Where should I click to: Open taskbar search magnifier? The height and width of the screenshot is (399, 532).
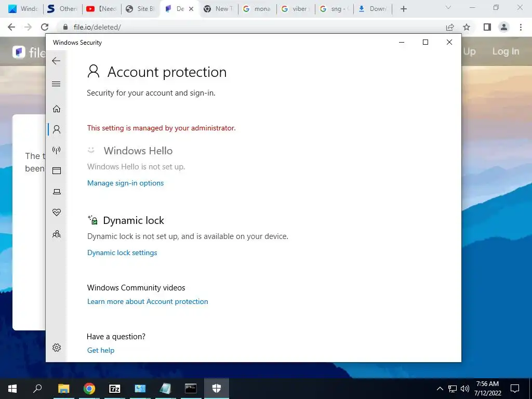tap(37, 389)
